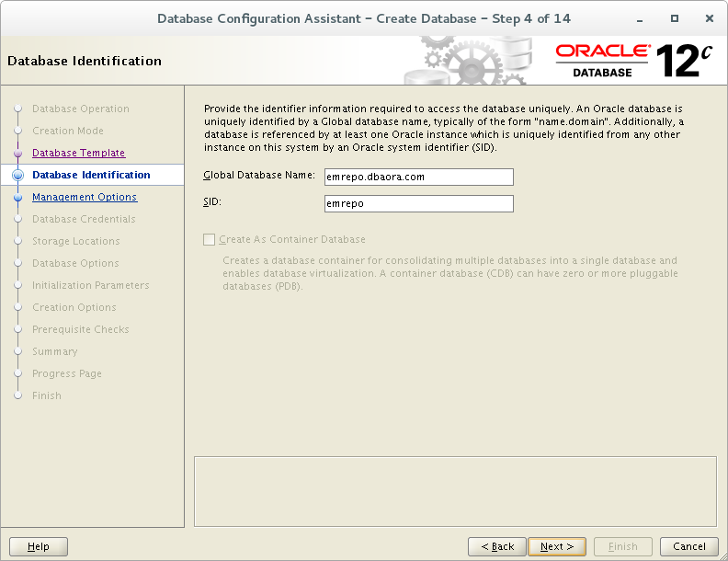Image resolution: width=728 pixels, height=561 pixels.
Task: Select the Database Options step
Action: 75,263
